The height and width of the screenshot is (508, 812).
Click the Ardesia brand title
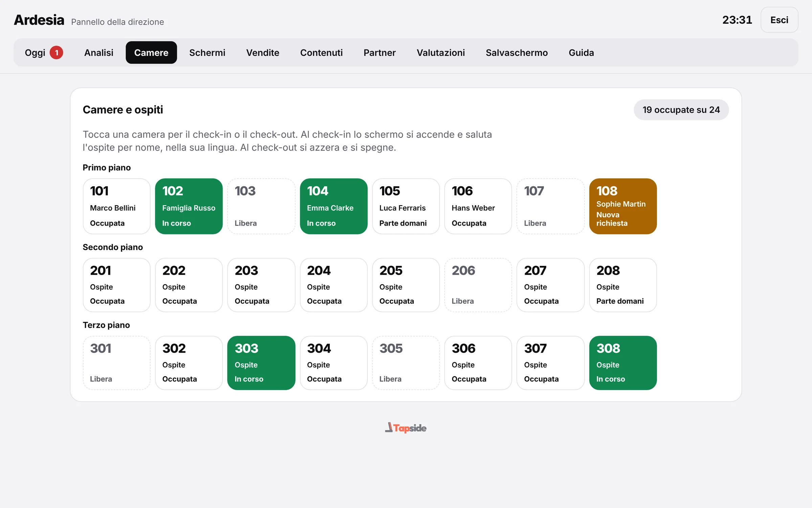[39, 20]
